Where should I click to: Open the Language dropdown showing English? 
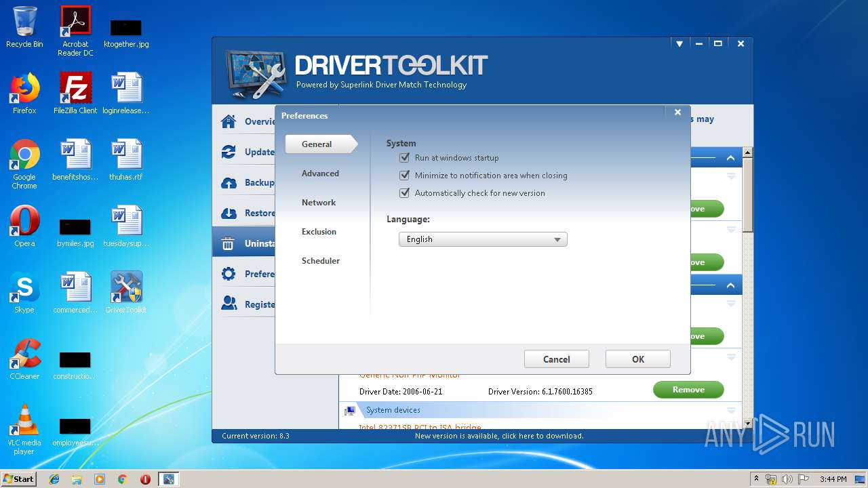pos(483,239)
